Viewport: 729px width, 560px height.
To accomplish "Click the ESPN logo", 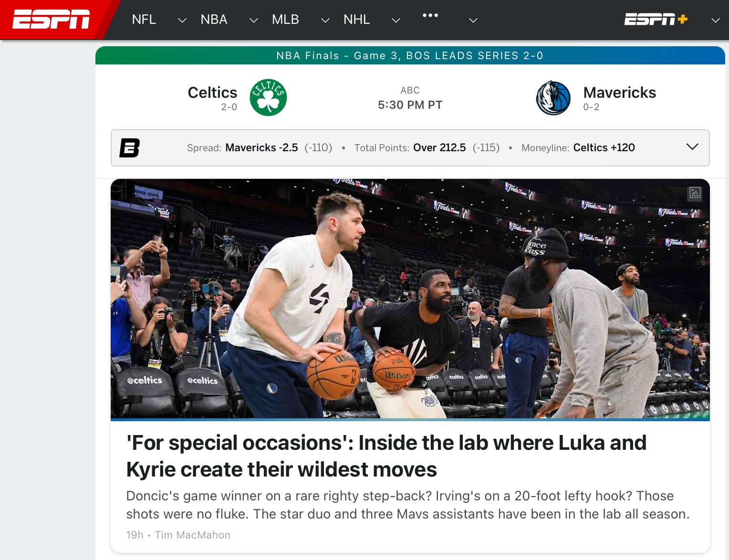I will [49, 20].
